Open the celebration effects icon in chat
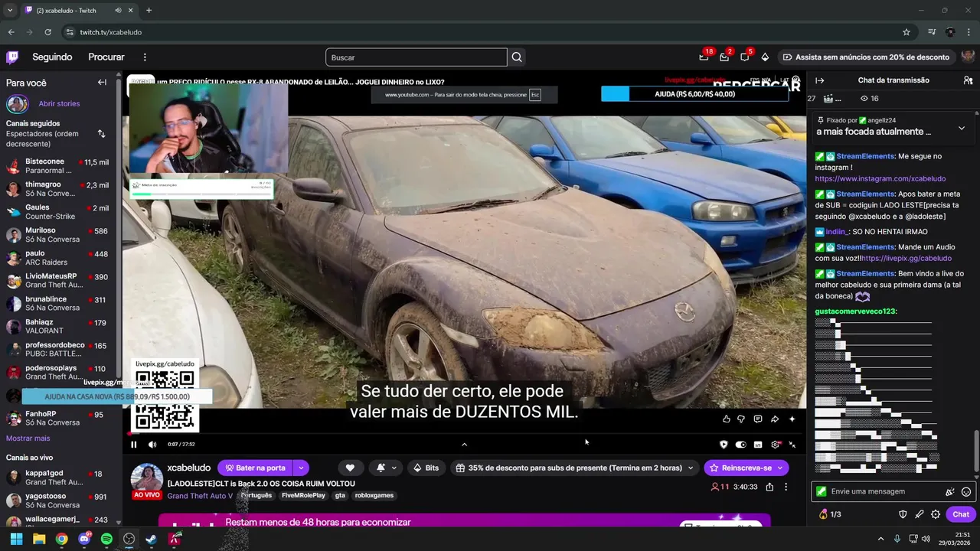The image size is (980, 551). tap(950, 492)
